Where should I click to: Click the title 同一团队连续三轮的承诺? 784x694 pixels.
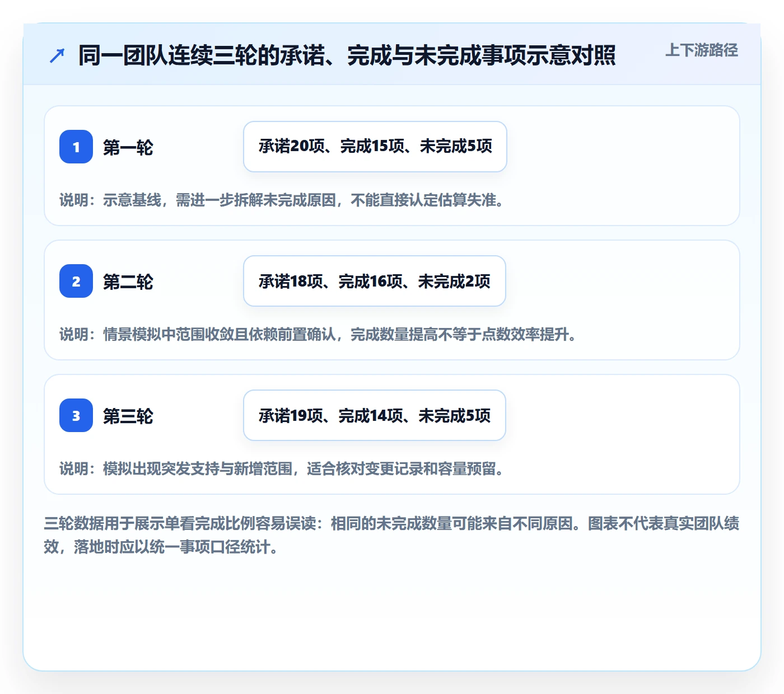[x=347, y=56]
